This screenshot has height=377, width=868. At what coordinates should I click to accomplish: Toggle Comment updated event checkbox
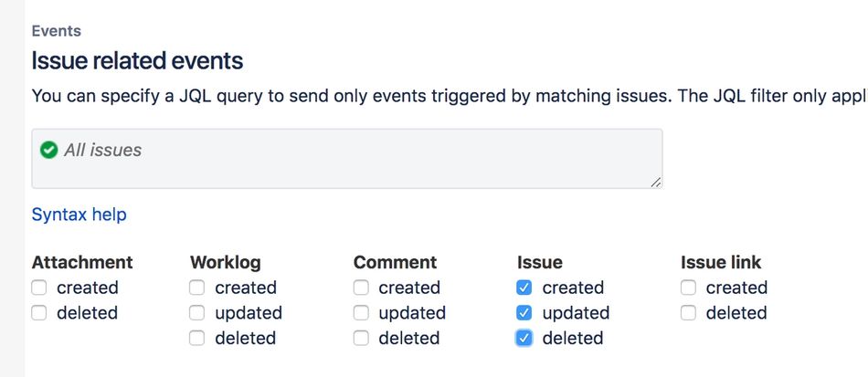point(361,313)
